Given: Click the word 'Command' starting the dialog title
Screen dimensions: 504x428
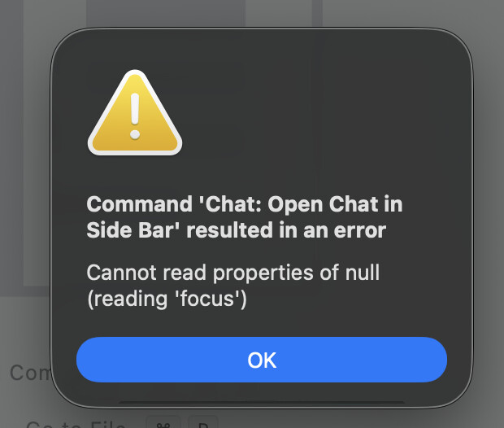Looking at the screenshot, I should click(140, 204).
